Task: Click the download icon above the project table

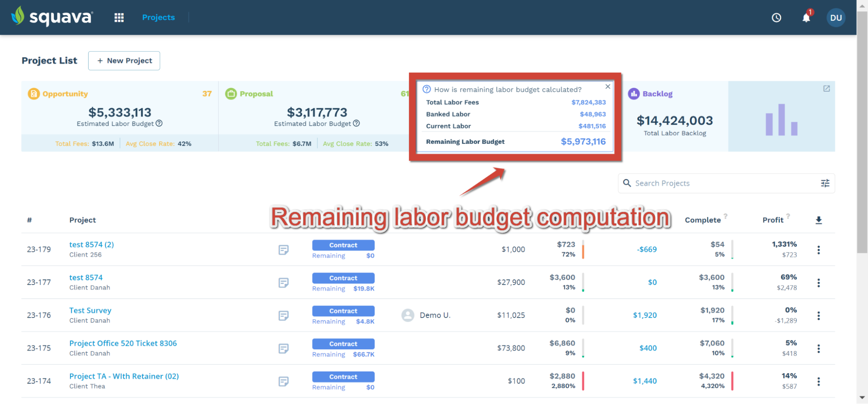Action: pyautogui.click(x=818, y=220)
